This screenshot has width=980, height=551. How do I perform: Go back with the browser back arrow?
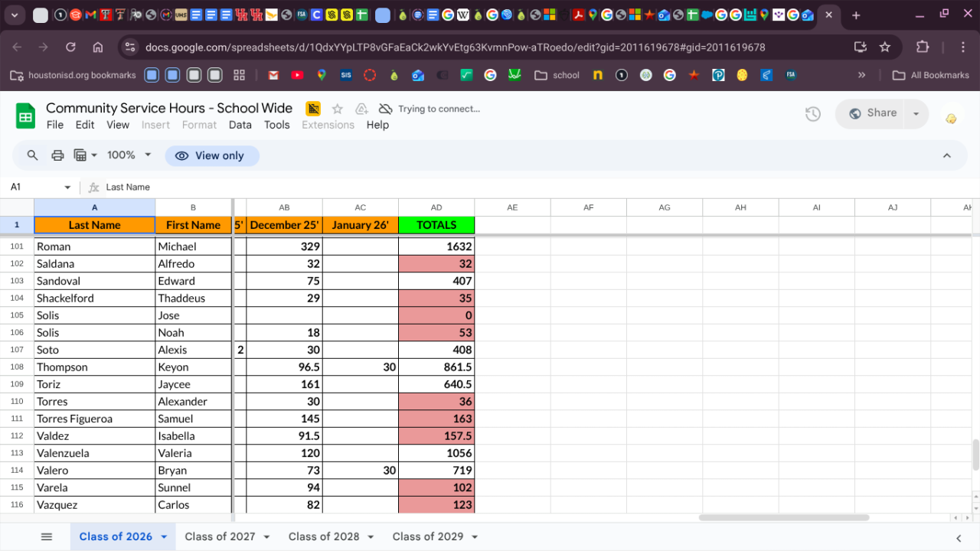click(x=17, y=47)
